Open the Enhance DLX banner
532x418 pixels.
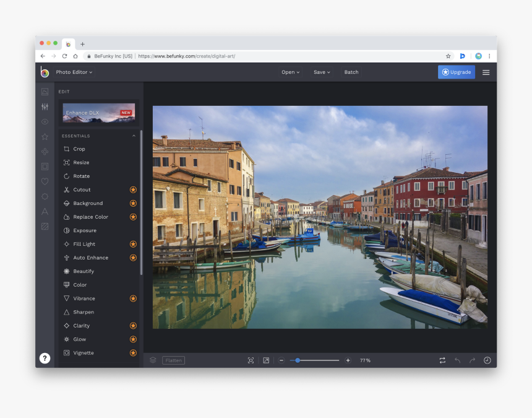pos(99,113)
